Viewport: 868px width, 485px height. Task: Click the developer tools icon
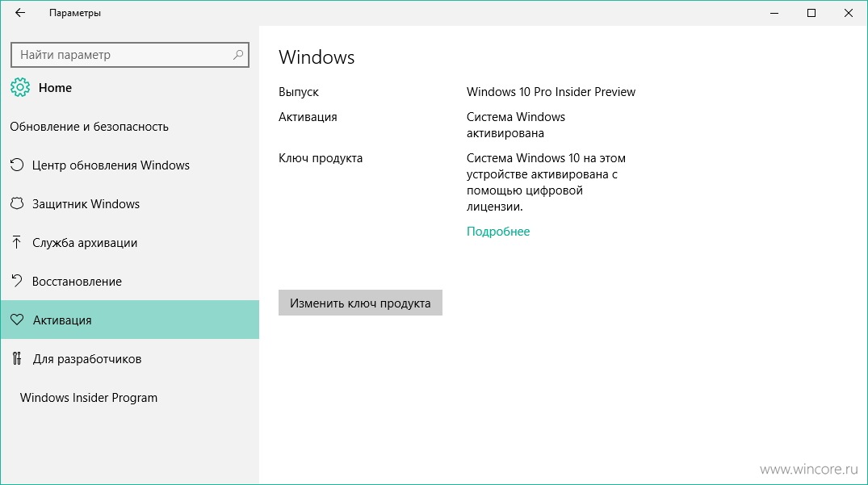pyautogui.click(x=17, y=358)
